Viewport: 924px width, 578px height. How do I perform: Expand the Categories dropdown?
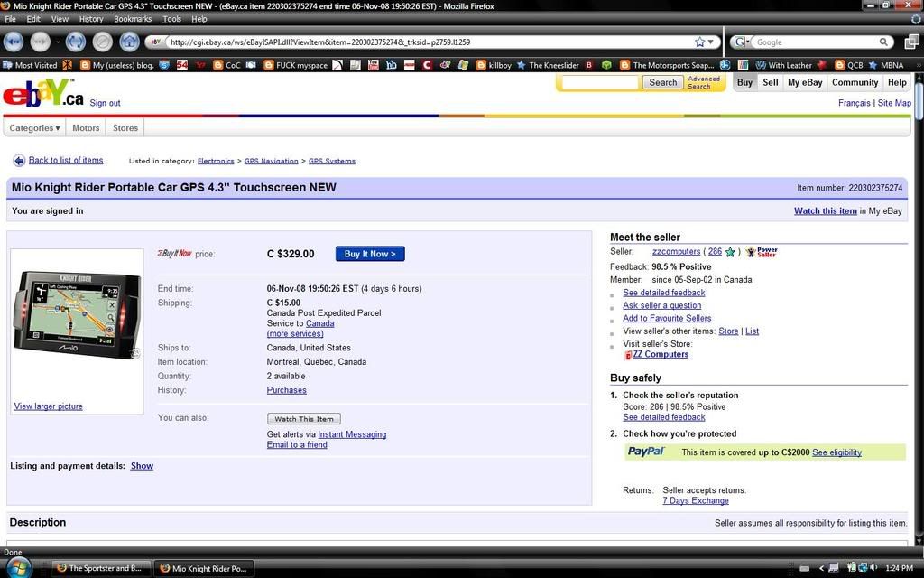[34, 128]
